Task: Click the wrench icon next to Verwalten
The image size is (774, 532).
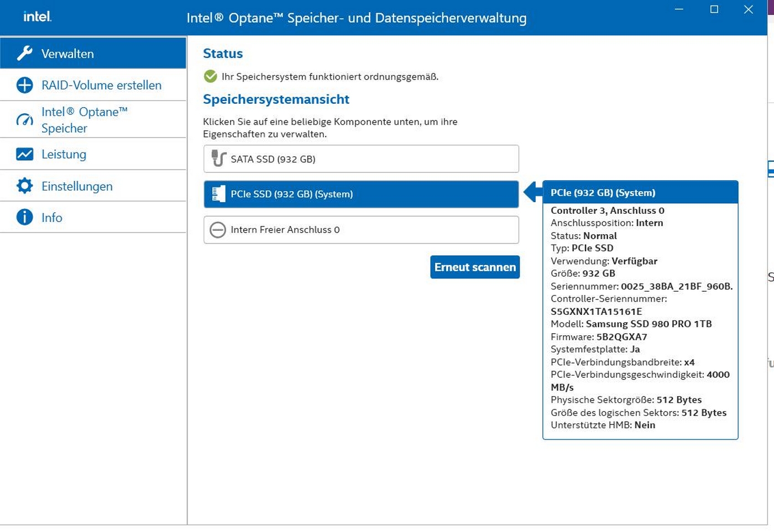Action: pyautogui.click(x=24, y=53)
